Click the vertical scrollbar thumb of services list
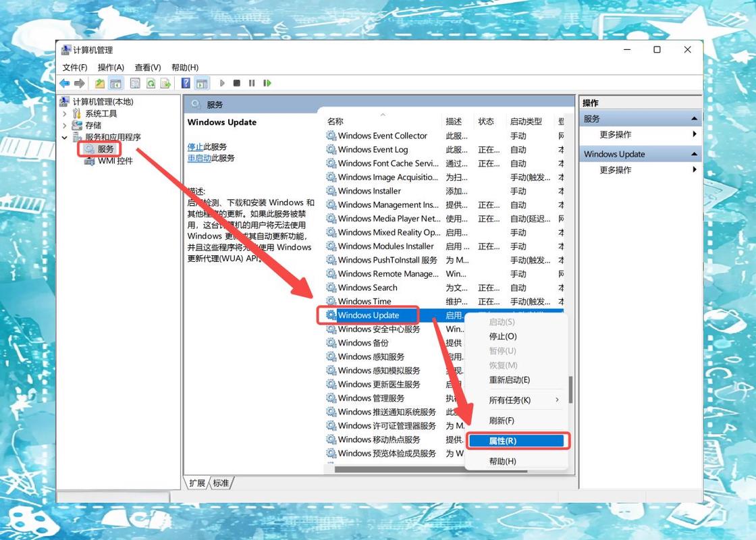Image resolution: width=756 pixels, height=540 pixels. coord(571,389)
